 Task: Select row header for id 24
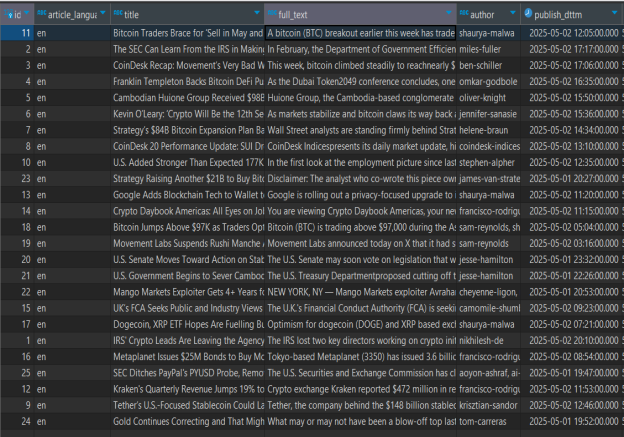coord(16,421)
